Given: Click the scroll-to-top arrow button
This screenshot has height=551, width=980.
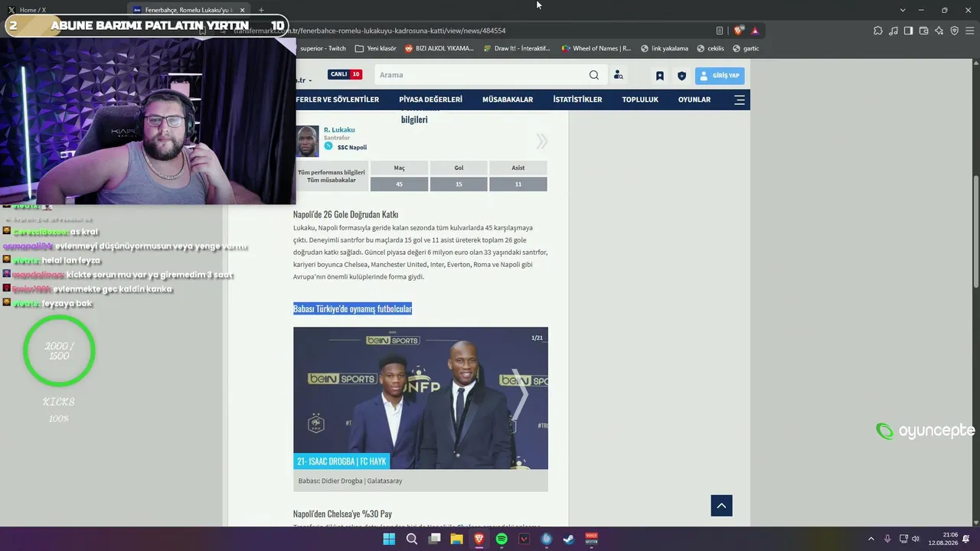Looking at the screenshot, I should 721,506.
